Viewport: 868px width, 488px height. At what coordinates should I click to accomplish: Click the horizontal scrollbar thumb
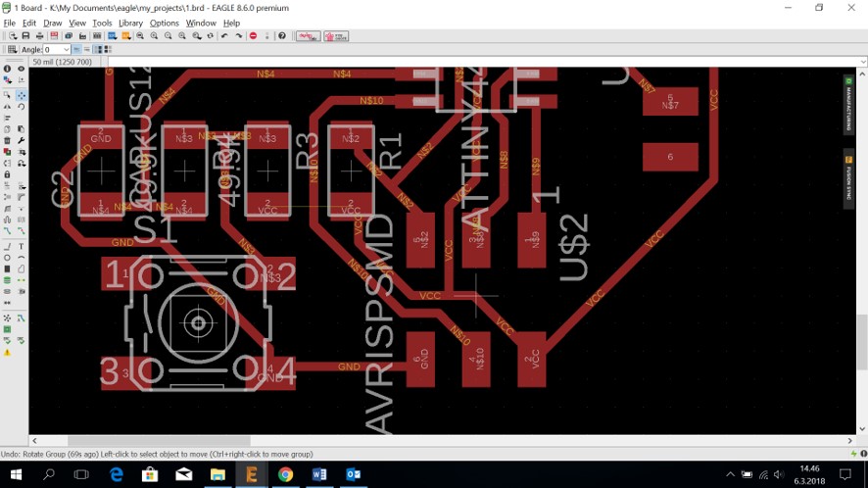(x=159, y=441)
